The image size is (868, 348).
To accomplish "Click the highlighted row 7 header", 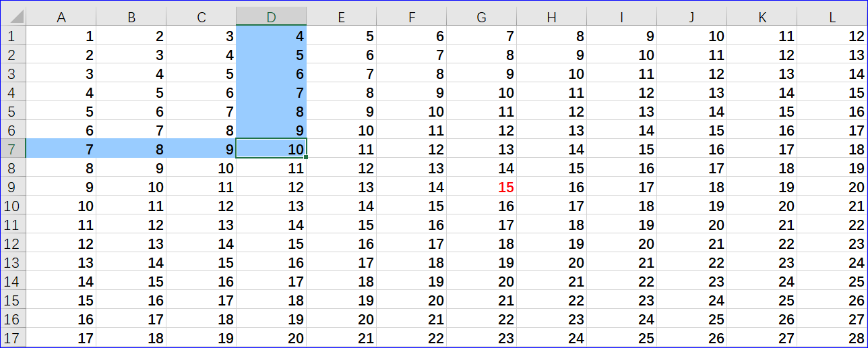I will [x=13, y=149].
